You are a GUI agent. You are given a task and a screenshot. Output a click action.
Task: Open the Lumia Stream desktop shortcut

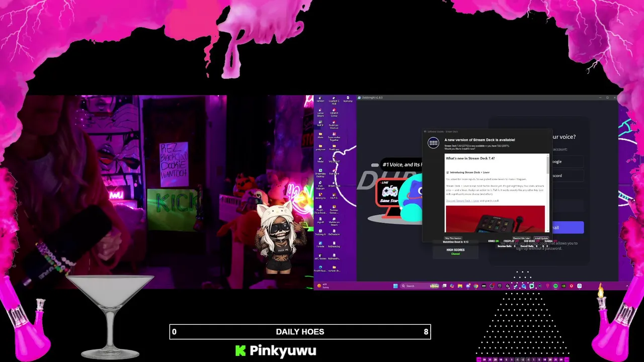point(320,114)
